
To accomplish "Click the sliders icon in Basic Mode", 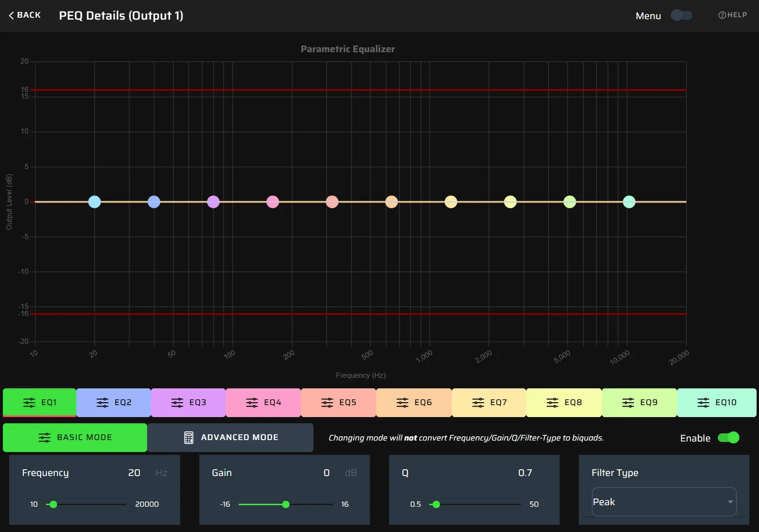I will (45, 438).
